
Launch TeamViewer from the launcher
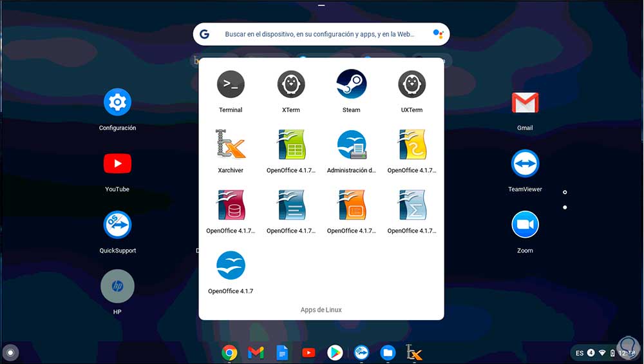pos(525,163)
